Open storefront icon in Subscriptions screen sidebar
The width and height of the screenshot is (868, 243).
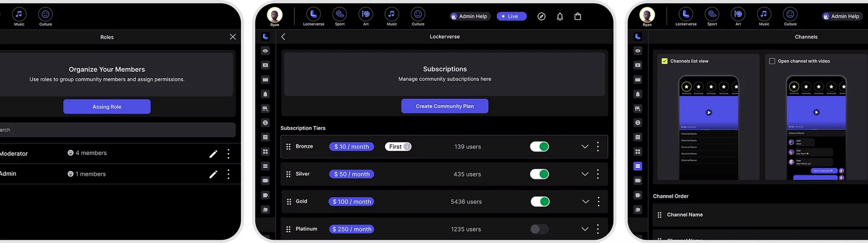click(265, 109)
